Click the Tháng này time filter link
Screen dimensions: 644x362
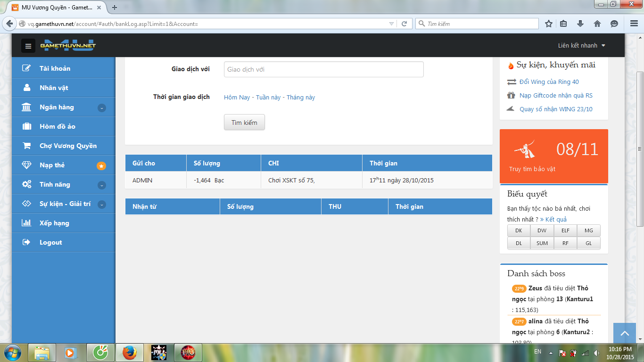tap(301, 97)
